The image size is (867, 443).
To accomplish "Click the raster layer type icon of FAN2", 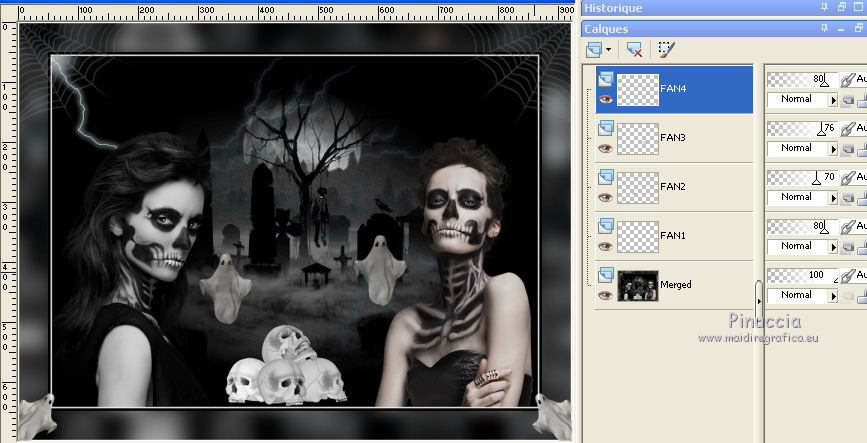I will [x=605, y=177].
